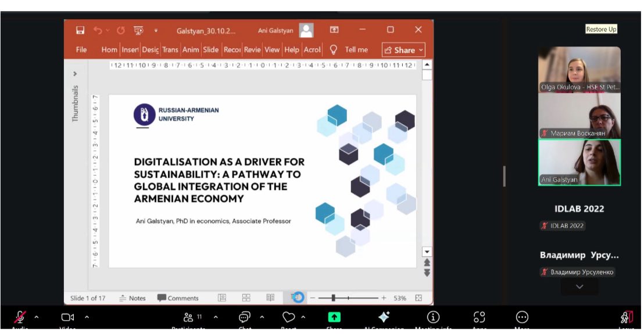Unmute the microphone in Zoom
This screenshot has width=644, height=334.
20,317
